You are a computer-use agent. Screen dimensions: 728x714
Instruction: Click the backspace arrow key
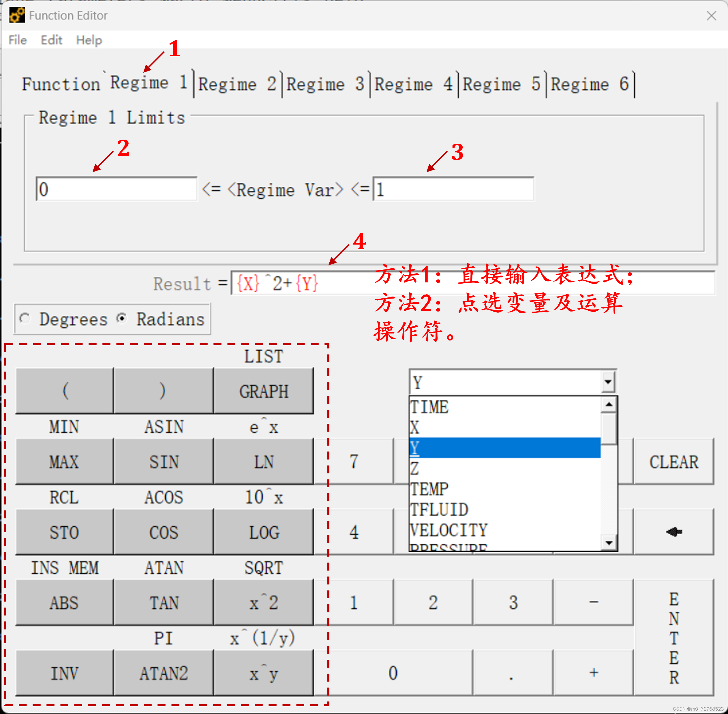[x=674, y=532]
